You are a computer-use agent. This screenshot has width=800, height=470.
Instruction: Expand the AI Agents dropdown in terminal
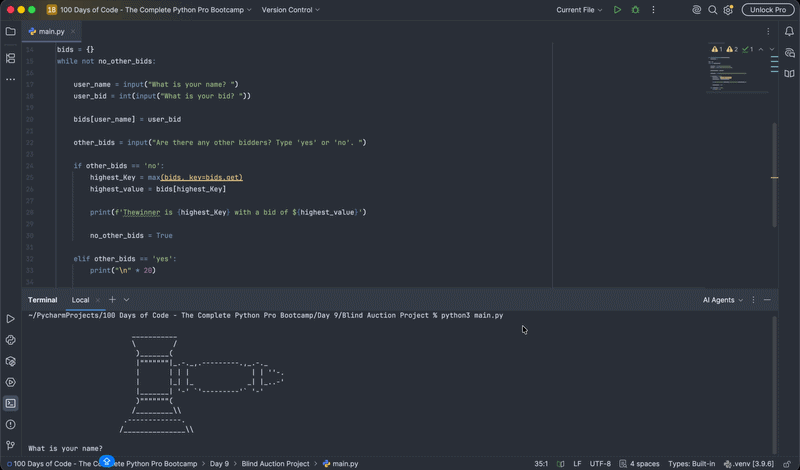click(722, 300)
